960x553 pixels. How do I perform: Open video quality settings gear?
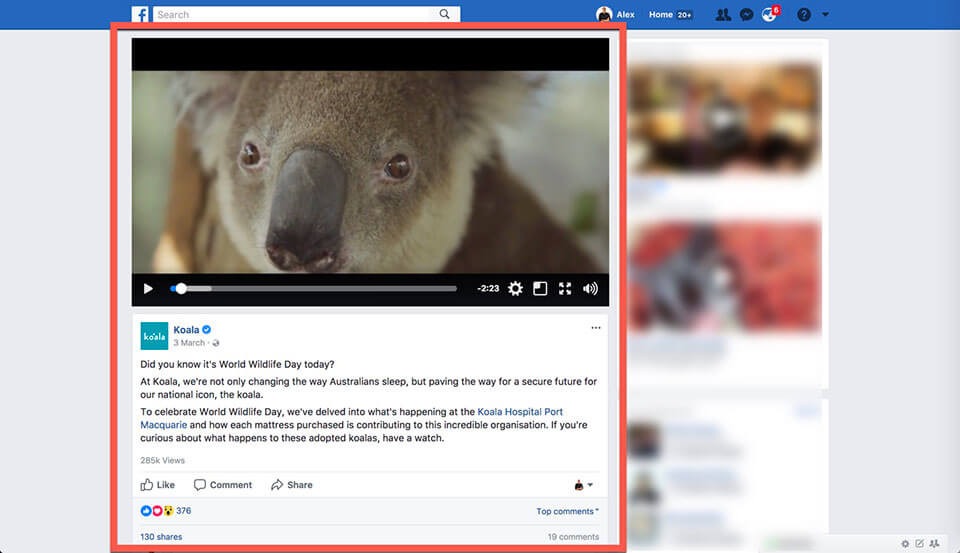point(516,288)
